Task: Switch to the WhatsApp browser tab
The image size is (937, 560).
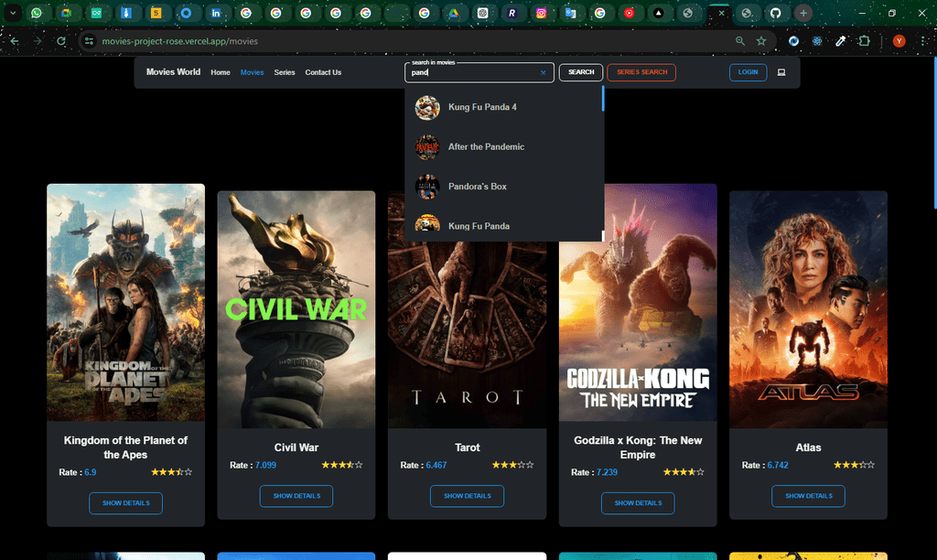Action: coord(37,13)
